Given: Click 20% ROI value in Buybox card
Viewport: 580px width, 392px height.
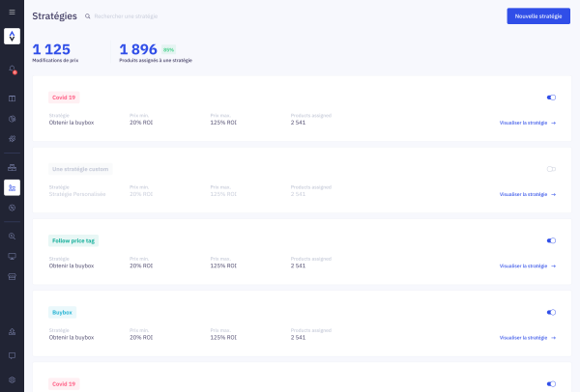Looking at the screenshot, I should click(141, 338).
